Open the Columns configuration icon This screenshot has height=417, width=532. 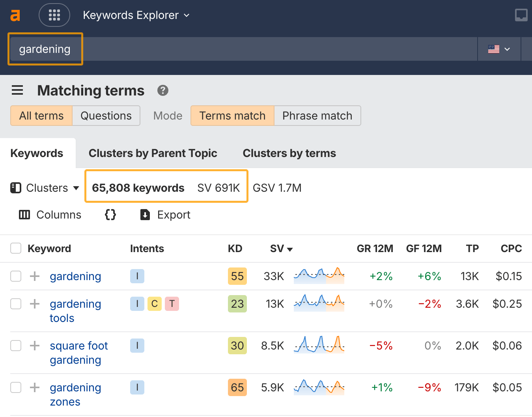tap(24, 215)
